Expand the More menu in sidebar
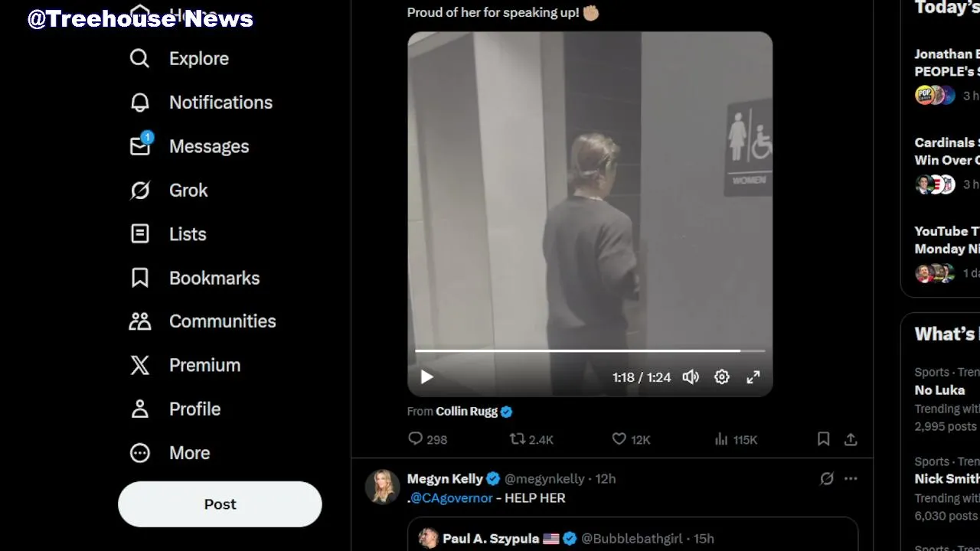Viewport: 980px width, 551px height. pyautogui.click(x=169, y=453)
